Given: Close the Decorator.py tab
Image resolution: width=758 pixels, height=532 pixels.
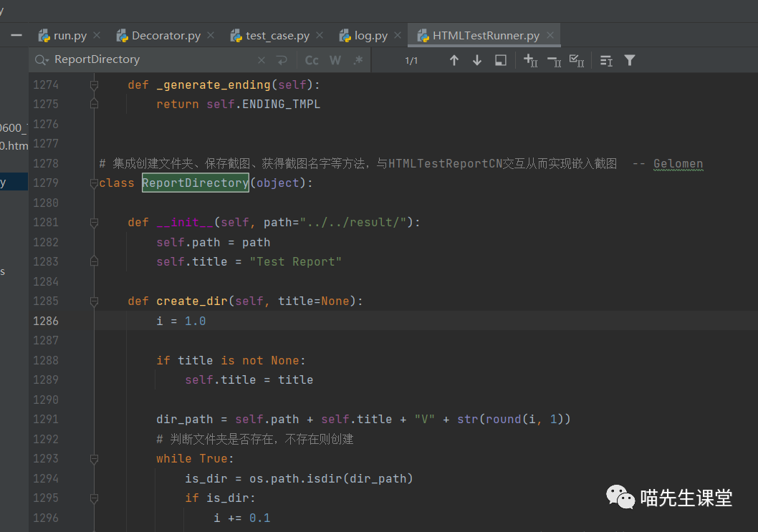Looking at the screenshot, I should click(211, 35).
